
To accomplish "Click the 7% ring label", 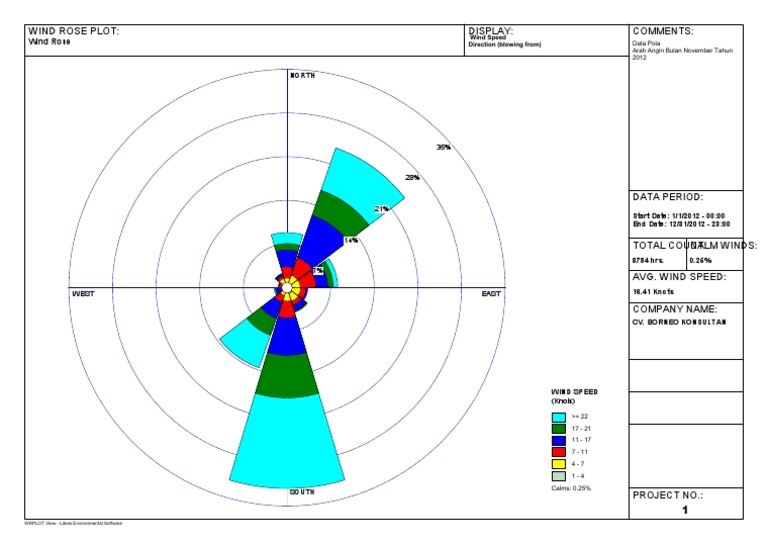I will 318,271.
